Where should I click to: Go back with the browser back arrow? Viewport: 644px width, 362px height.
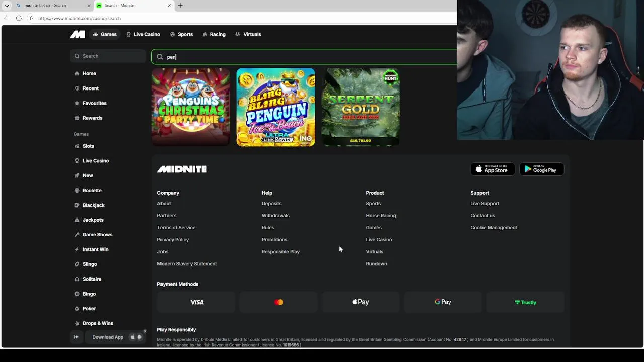click(x=6, y=18)
